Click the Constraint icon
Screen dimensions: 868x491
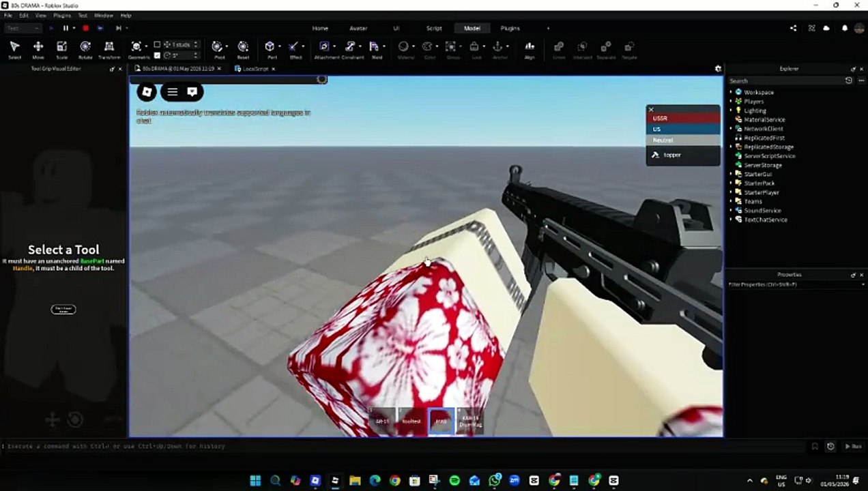click(350, 47)
